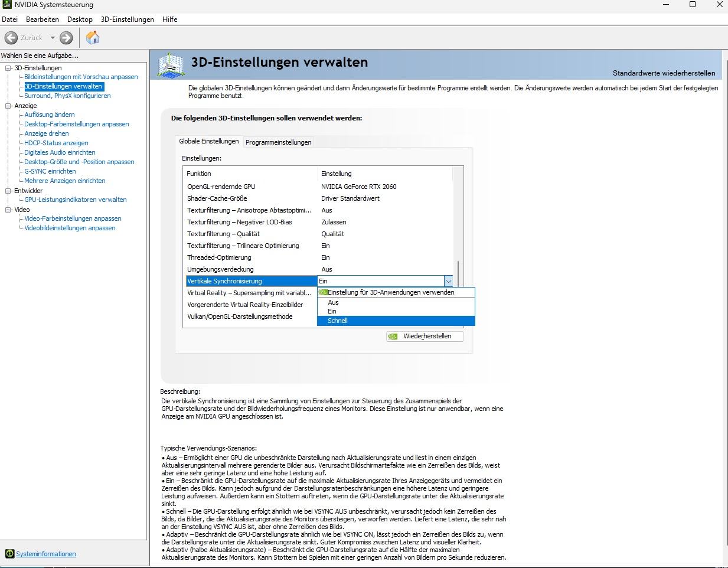Open the Desktop menu
The height and width of the screenshot is (568, 728).
80,19
